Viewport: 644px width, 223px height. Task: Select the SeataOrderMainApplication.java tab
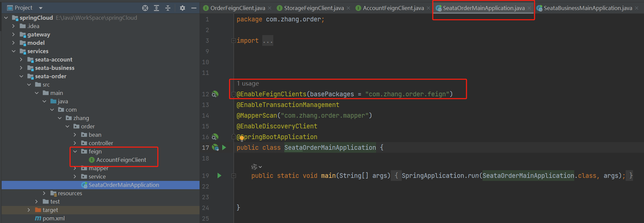pyautogui.click(x=484, y=8)
